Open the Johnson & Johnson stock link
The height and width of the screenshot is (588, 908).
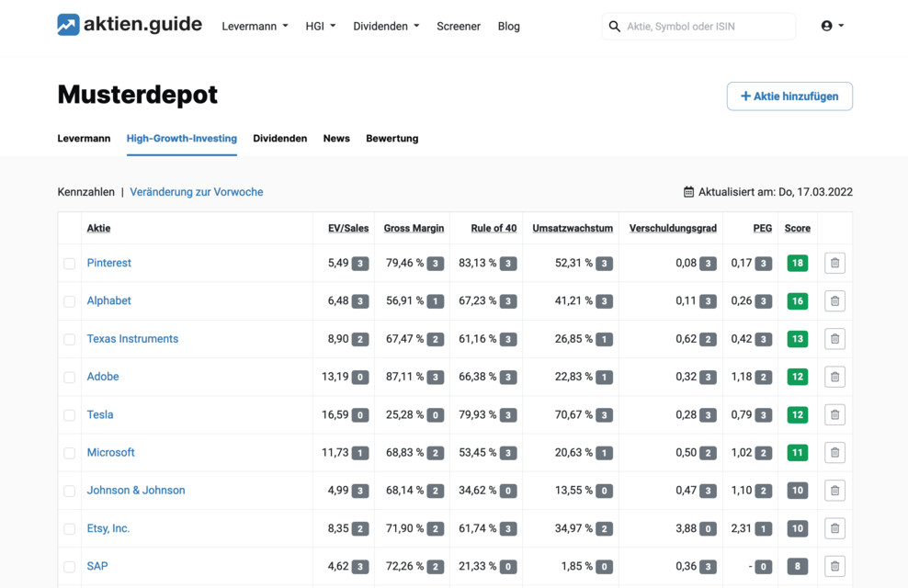pyautogui.click(x=136, y=491)
